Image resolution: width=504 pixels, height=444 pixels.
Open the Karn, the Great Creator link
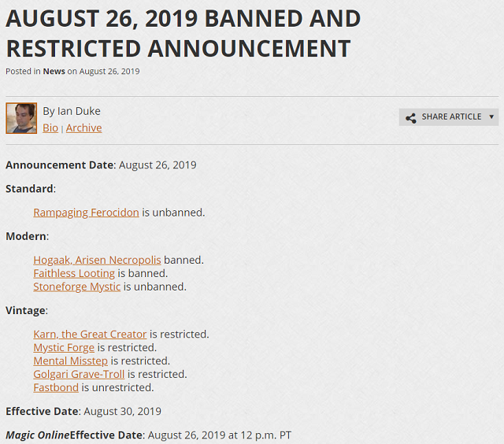(90, 334)
